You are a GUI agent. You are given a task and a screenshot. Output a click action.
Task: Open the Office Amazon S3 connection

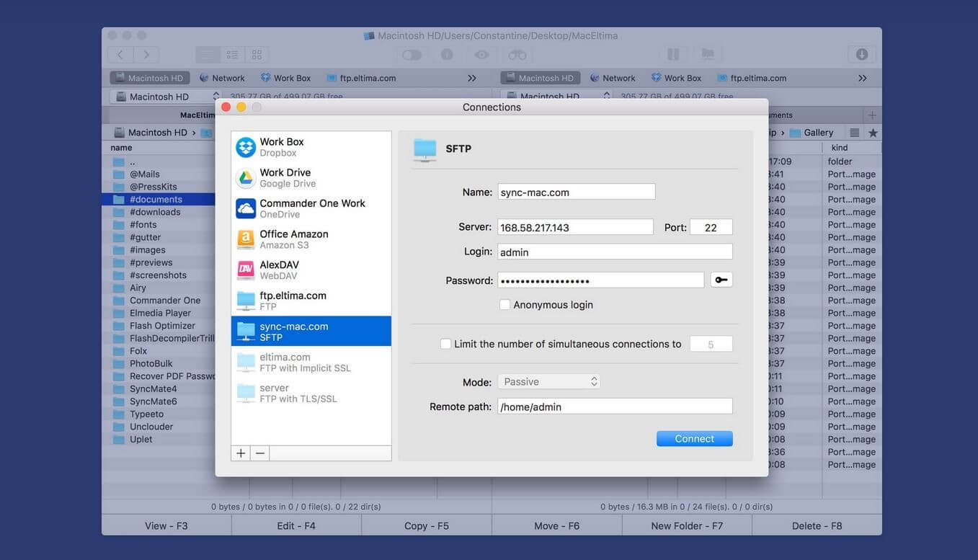coord(311,239)
